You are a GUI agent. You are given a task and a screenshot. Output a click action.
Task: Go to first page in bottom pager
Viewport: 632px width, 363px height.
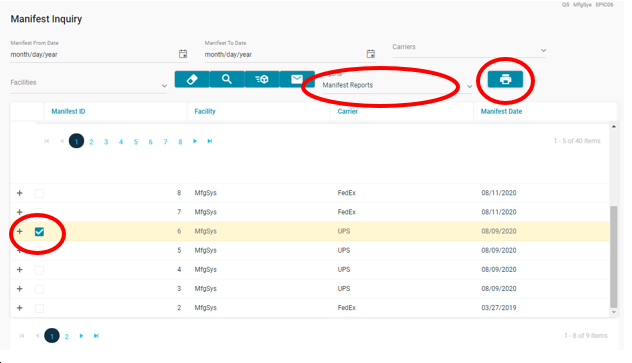point(22,336)
